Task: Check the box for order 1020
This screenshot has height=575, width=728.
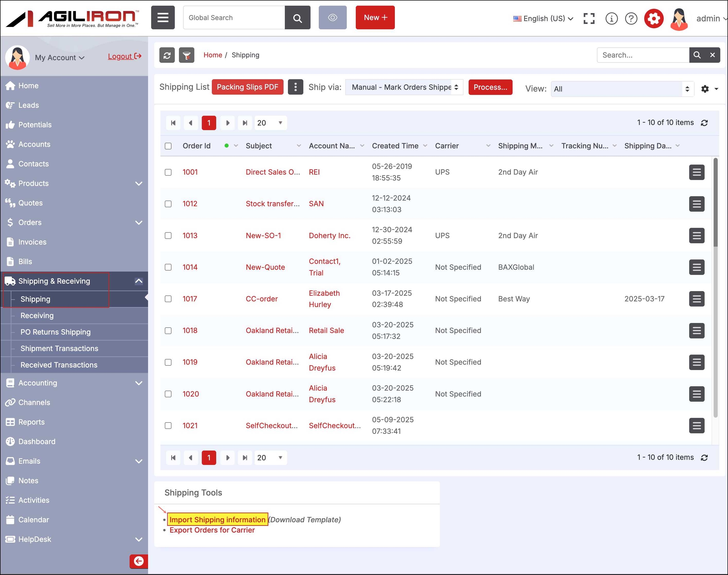Action: (168, 394)
